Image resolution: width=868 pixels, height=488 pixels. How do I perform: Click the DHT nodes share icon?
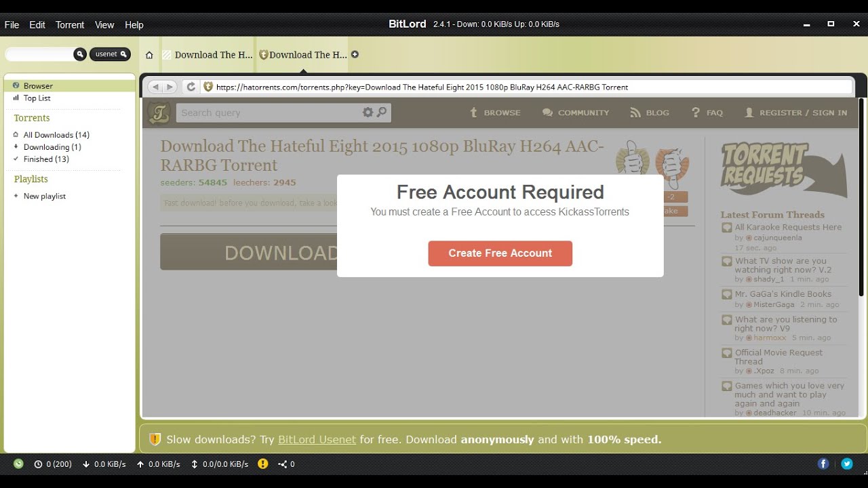point(282,464)
